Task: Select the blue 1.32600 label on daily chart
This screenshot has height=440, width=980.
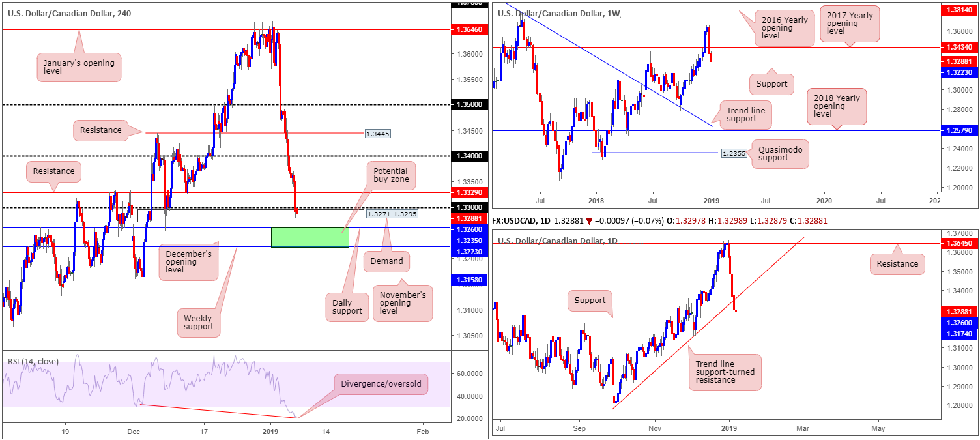Action: click(959, 322)
